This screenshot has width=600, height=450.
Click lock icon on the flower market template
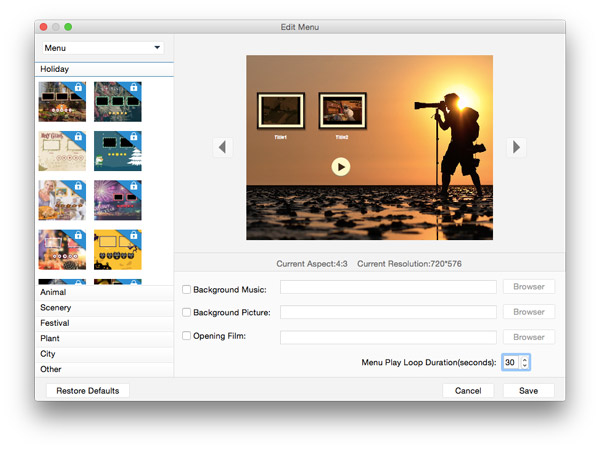[x=78, y=87]
